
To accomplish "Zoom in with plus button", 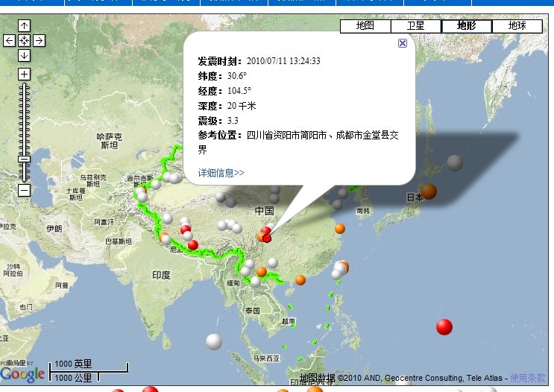I will tap(24, 75).
